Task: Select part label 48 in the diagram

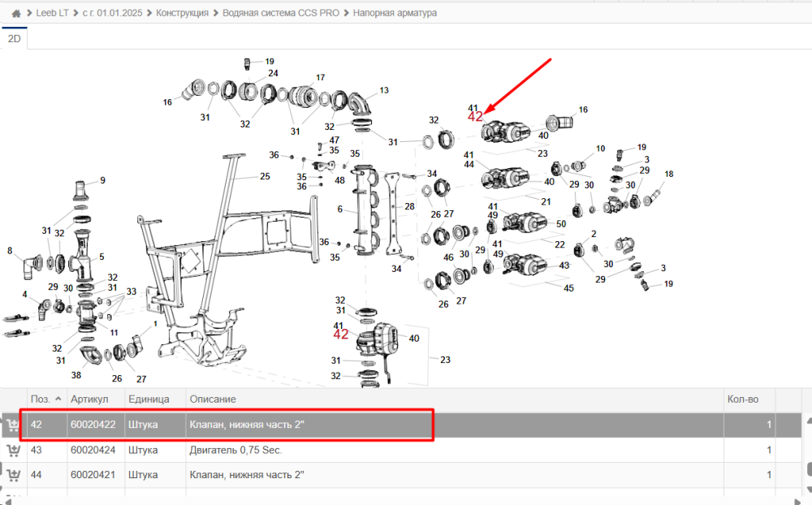Action: (339, 181)
